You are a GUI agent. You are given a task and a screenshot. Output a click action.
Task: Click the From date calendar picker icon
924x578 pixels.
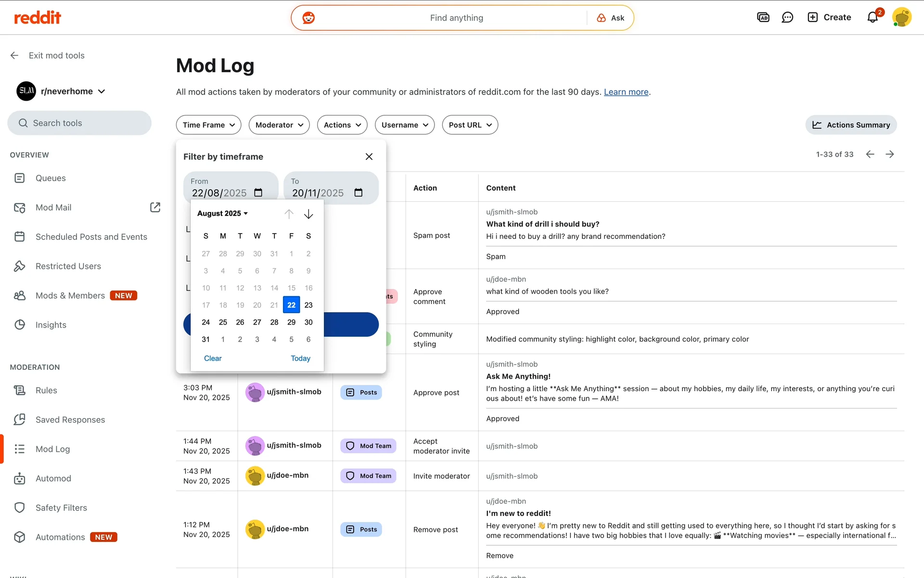pyautogui.click(x=258, y=193)
